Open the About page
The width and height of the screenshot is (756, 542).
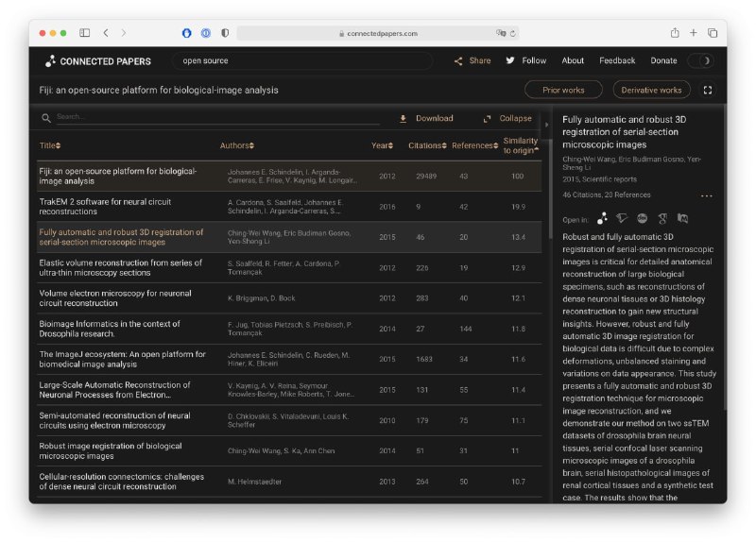click(x=573, y=60)
